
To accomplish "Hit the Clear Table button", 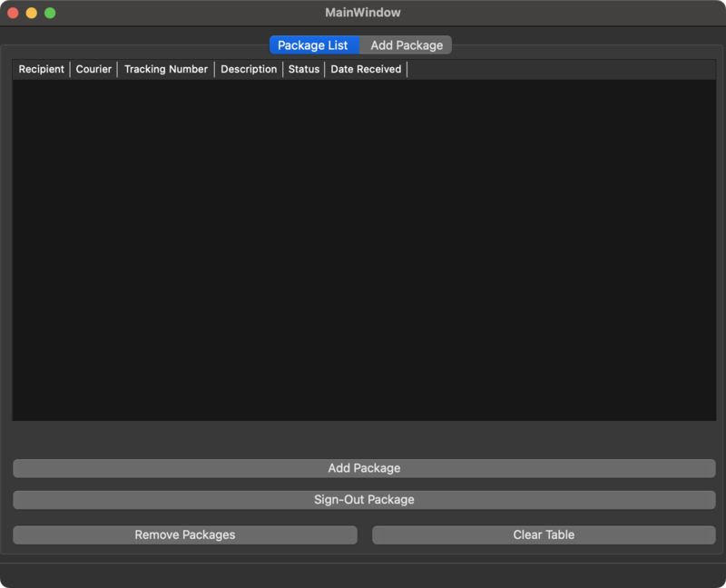I will point(544,534).
